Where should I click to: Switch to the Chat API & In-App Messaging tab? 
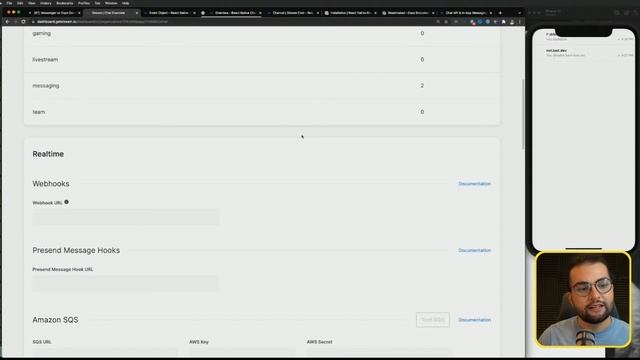[x=465, y=13]
